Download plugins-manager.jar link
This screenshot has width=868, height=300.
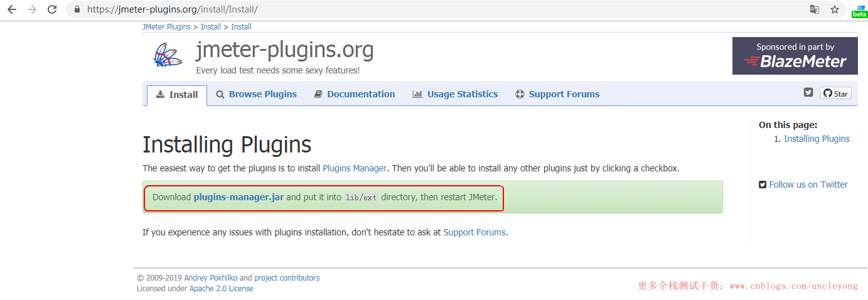click(x=238, y=197)
